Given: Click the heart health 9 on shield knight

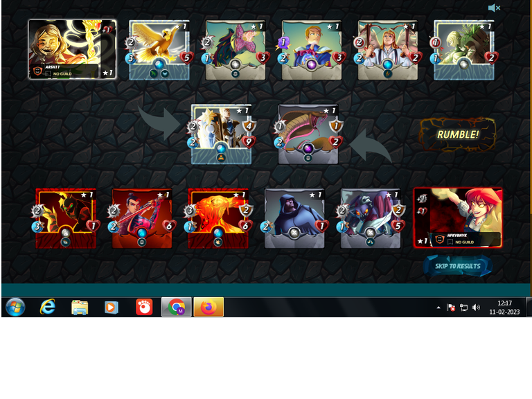Looking at the screenshot, I should click(x=249, y=141).
